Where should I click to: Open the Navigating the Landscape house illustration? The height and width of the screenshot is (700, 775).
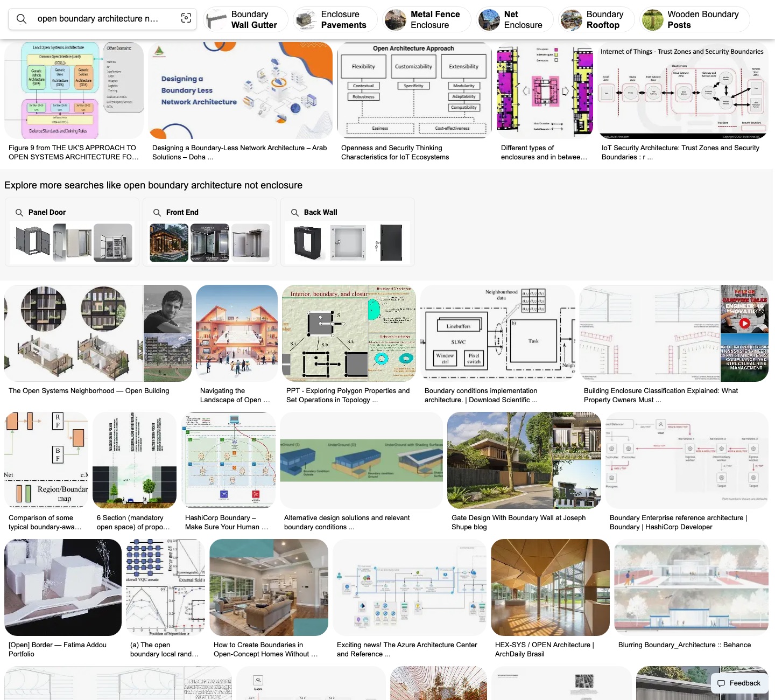[x=237, y=333]
